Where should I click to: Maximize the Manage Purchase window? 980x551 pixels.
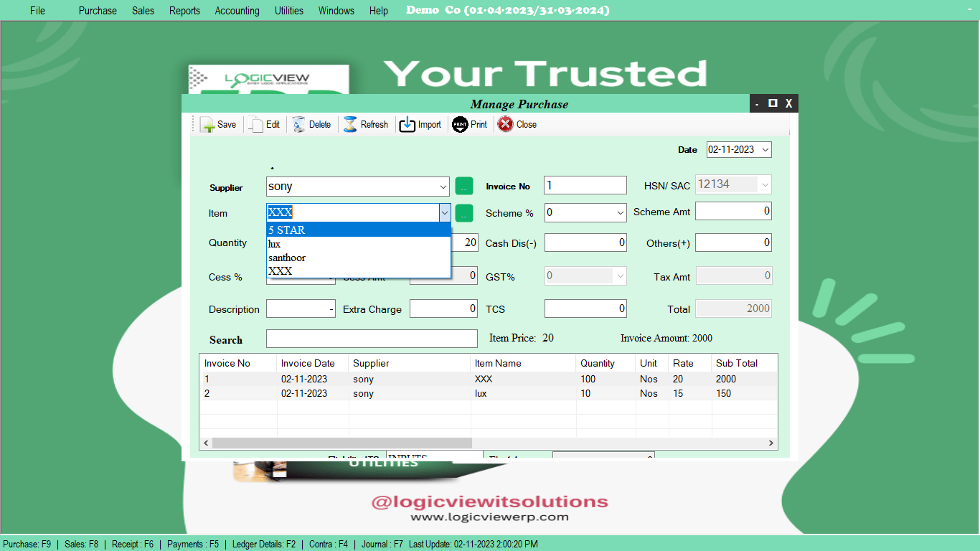click(x=773, y=103)
